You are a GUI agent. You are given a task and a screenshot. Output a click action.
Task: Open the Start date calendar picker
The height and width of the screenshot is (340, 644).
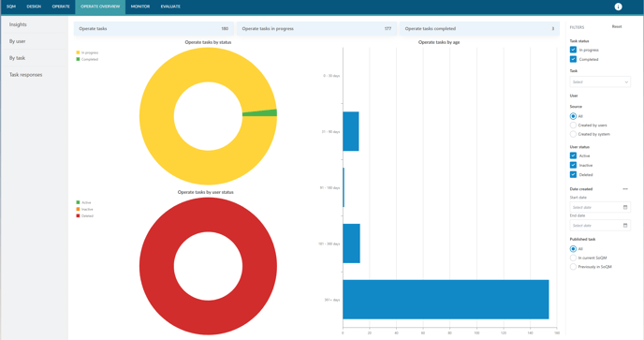pos(625,207)
